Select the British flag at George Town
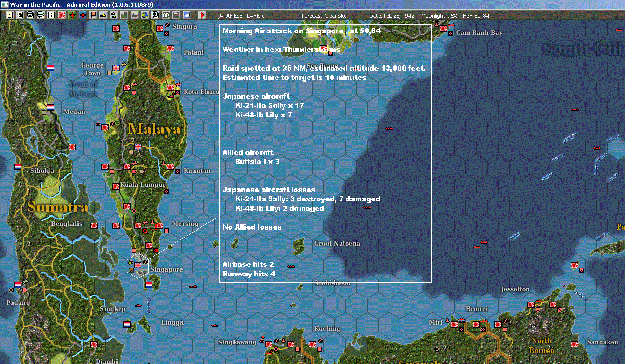The width and height of the screenshot is (625, 364). click(x=116, y=68)
